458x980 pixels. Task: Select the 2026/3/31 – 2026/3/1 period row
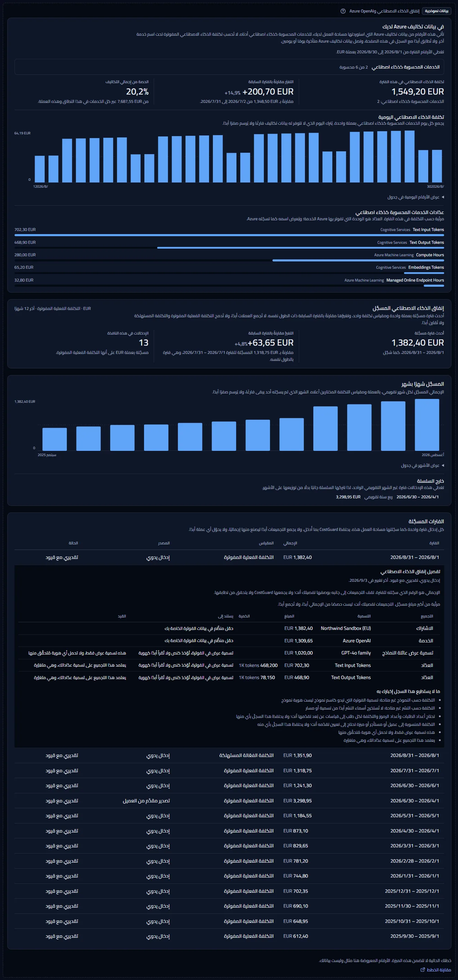(229, 846)
